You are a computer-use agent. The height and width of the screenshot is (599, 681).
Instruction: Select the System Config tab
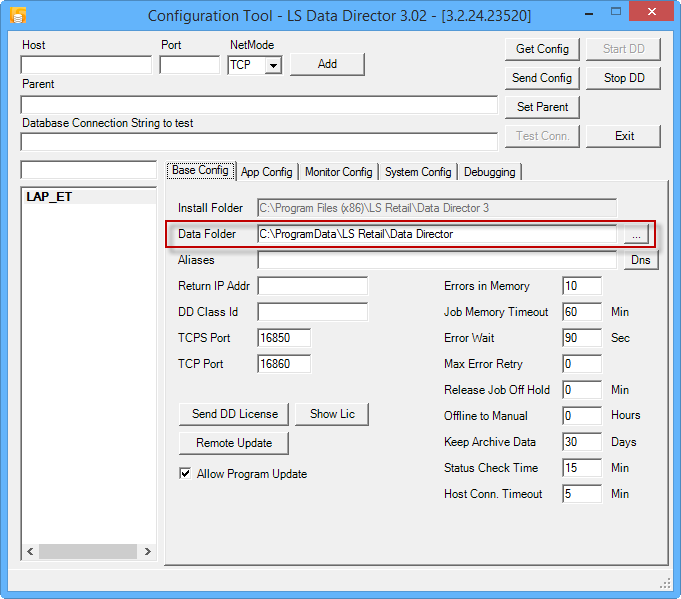click(x=418, y=172)
